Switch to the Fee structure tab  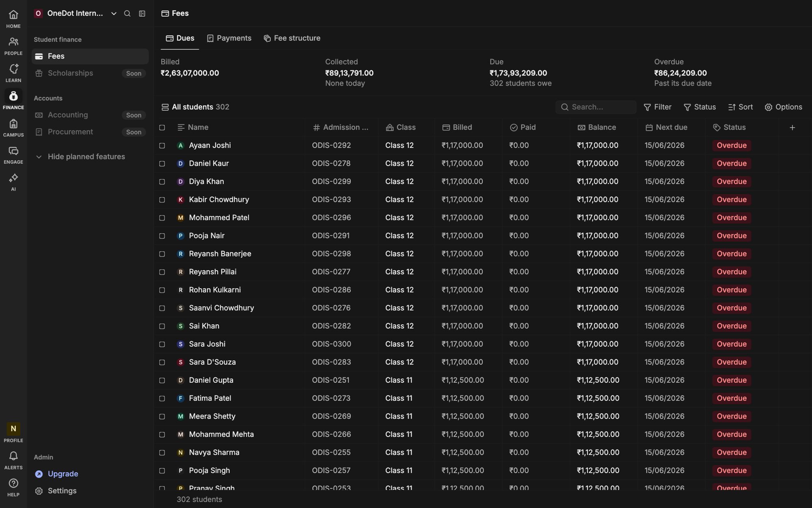point(292,38)
